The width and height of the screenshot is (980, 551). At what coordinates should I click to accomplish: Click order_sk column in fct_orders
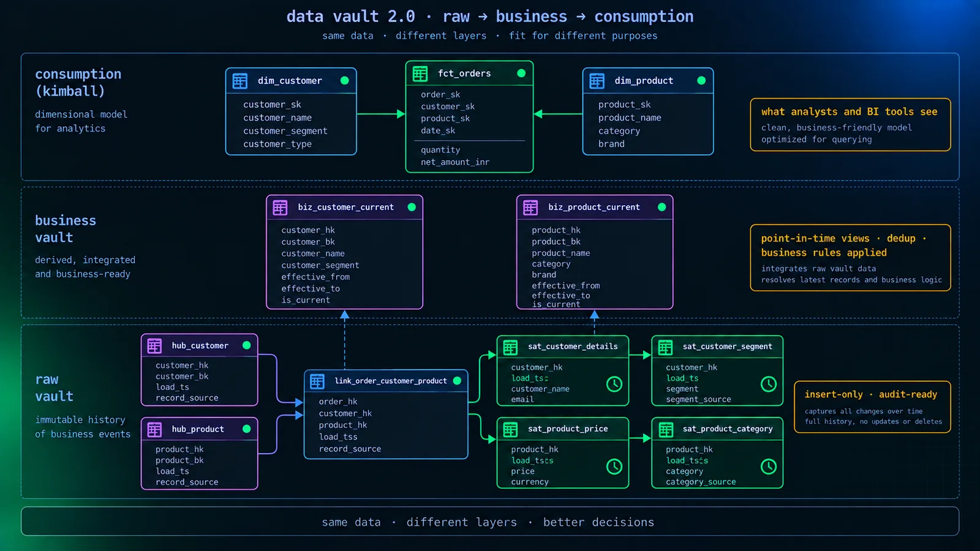pyautogui.click(x=440, y=94)
